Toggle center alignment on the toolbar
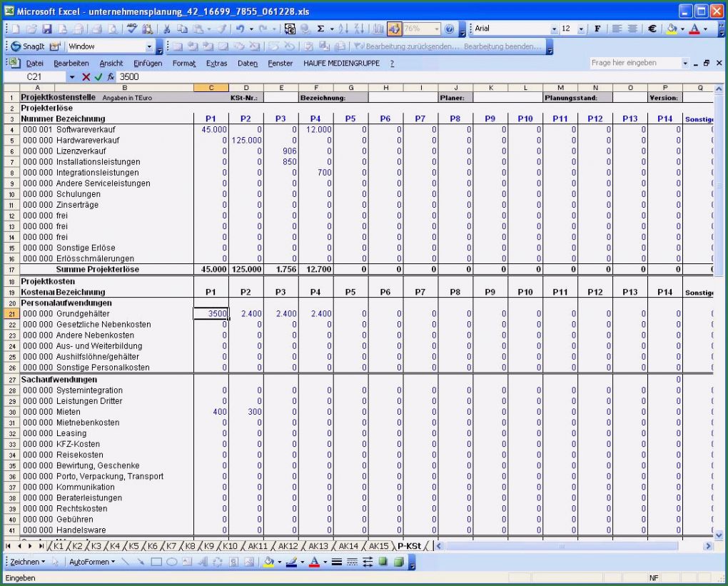 click(x=632, y=29)
